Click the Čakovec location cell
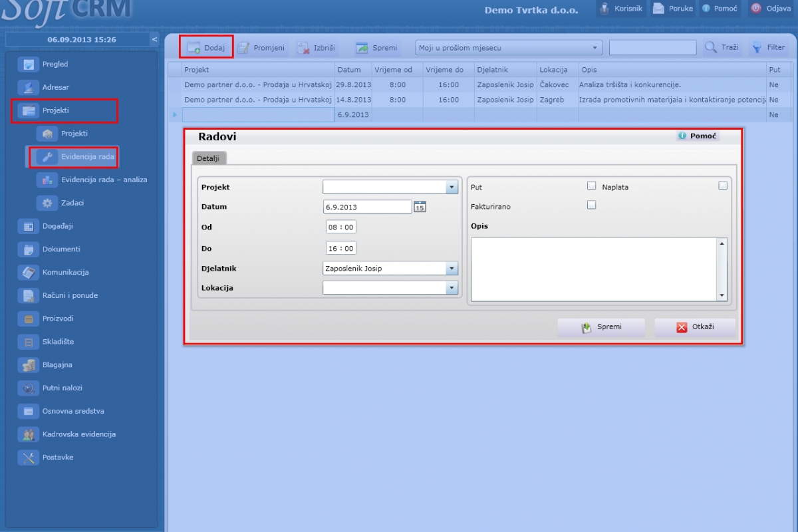 click(557, 84)
